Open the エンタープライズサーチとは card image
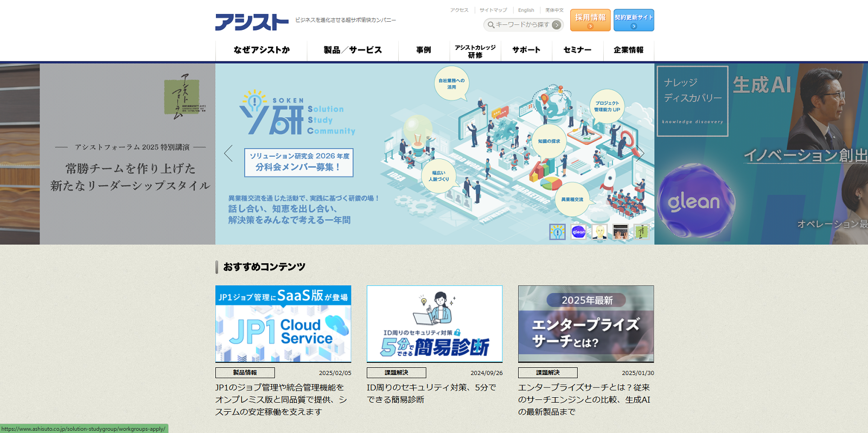 pos(586,324)
